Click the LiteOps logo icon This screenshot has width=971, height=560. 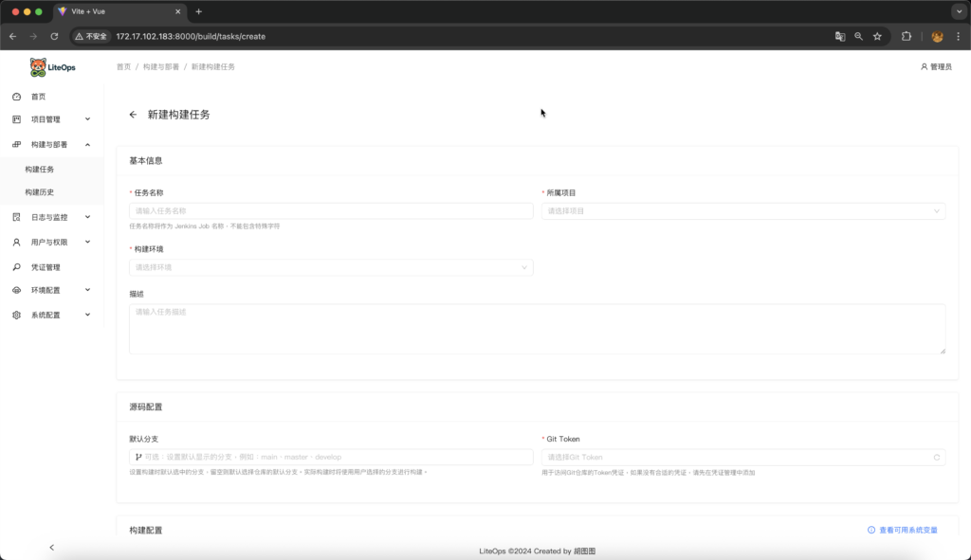click(x=38, y=67)
